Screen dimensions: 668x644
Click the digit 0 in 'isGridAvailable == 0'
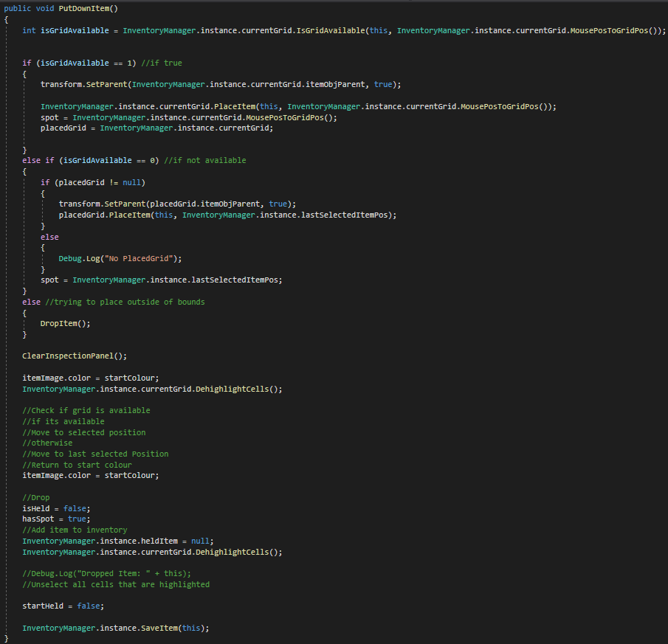(x=153, y=161)
